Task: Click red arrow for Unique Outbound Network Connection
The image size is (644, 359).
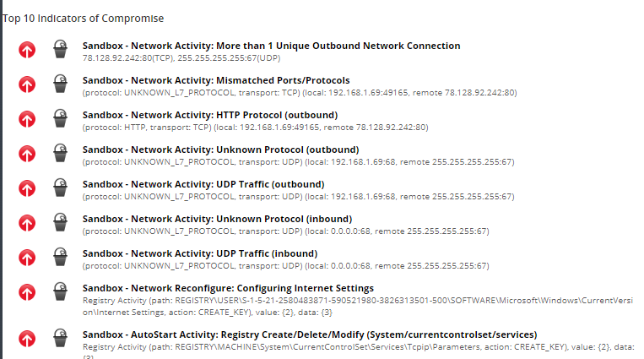Action: (27, 50)
